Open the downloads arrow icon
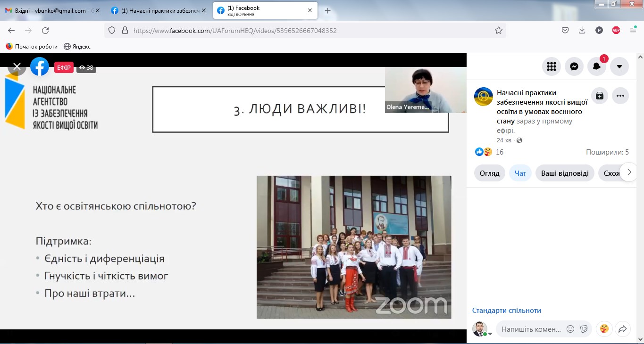 click(x=582, y=31)
